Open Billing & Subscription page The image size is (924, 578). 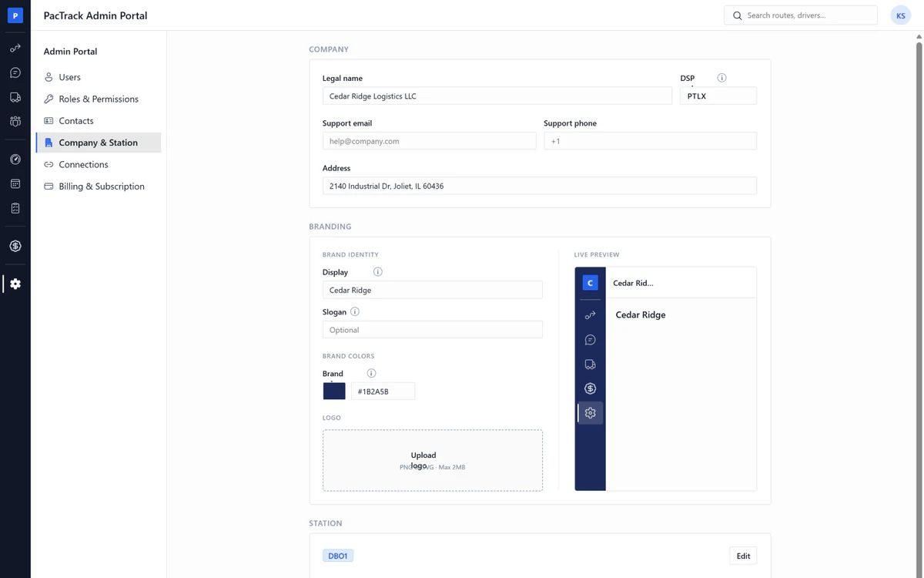pos(99,187)
